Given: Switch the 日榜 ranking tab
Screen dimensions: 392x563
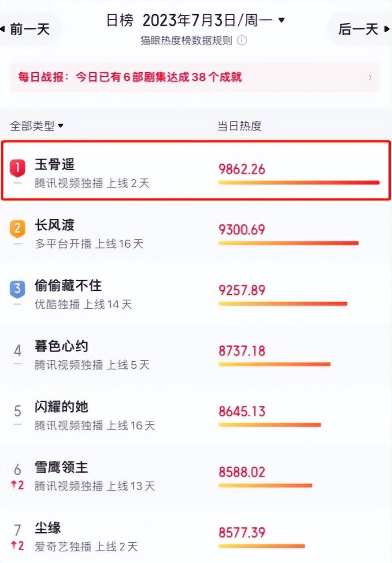Looking at the screenshot, I should pos(119,20).
